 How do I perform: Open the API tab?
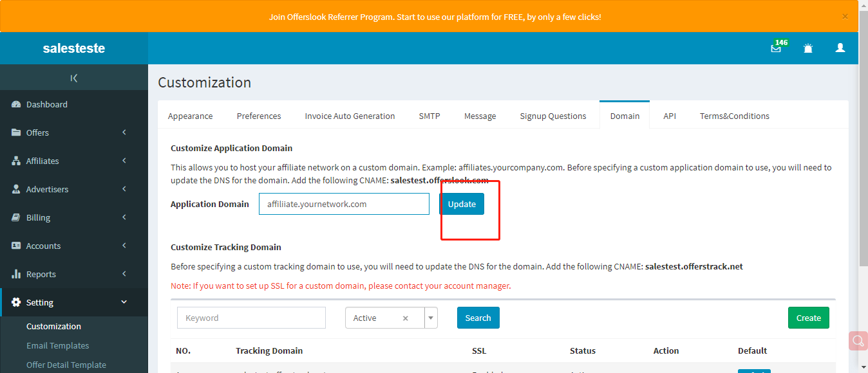(x=670, y=116)
